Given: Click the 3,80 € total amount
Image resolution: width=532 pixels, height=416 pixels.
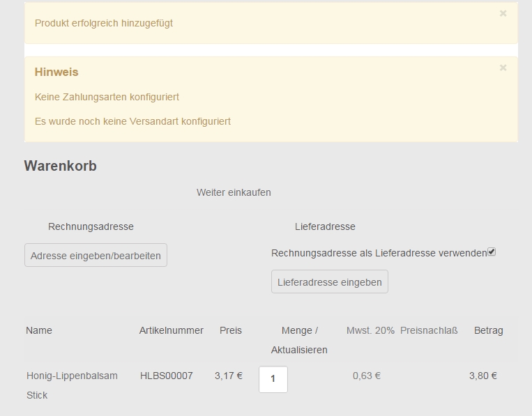Looking at the screenshot, I should 482,376.
